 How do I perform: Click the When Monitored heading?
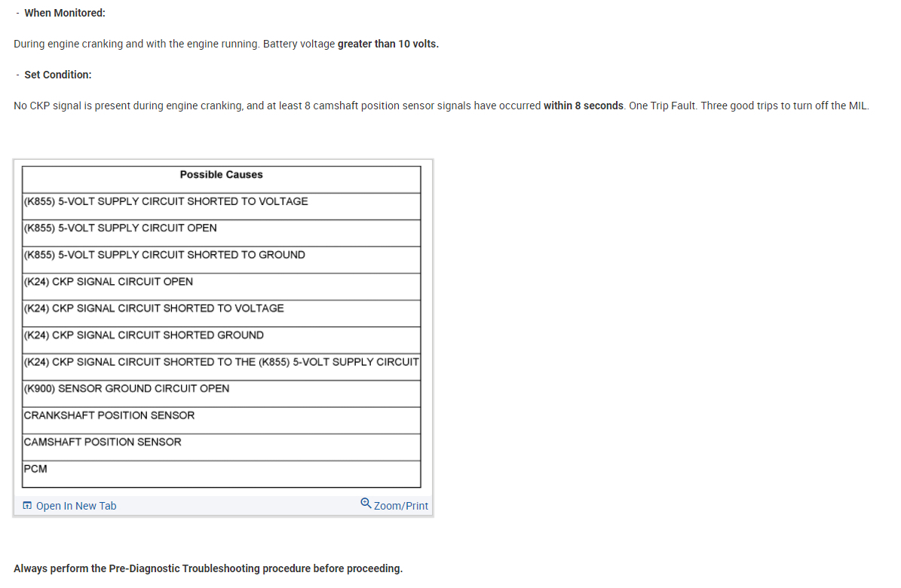65,14
